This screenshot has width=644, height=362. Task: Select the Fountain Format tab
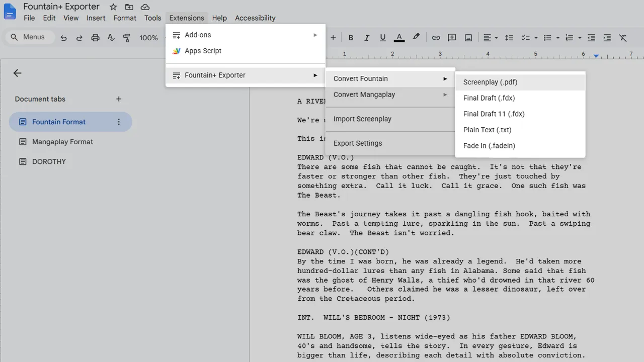click(70, 122)
